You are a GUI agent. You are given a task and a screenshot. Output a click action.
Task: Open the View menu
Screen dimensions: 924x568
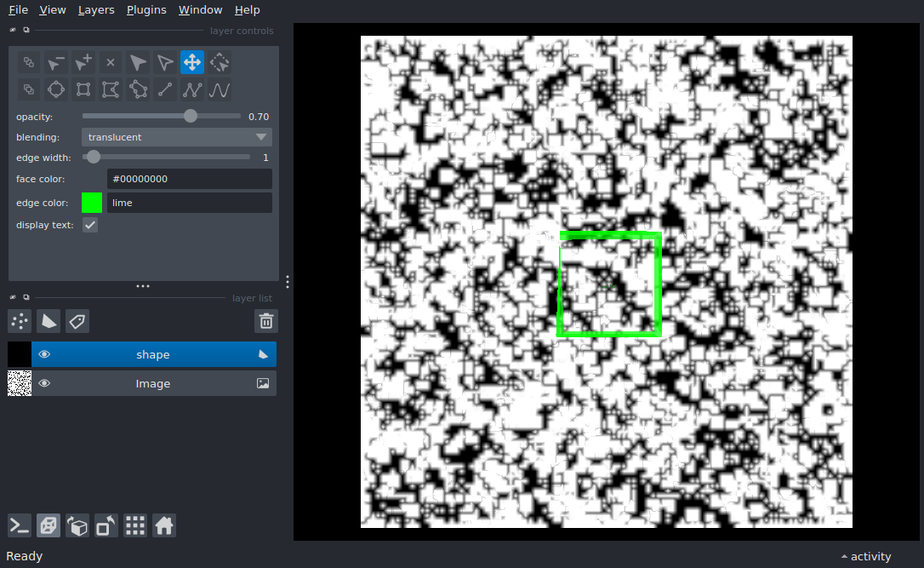point(53,10)
